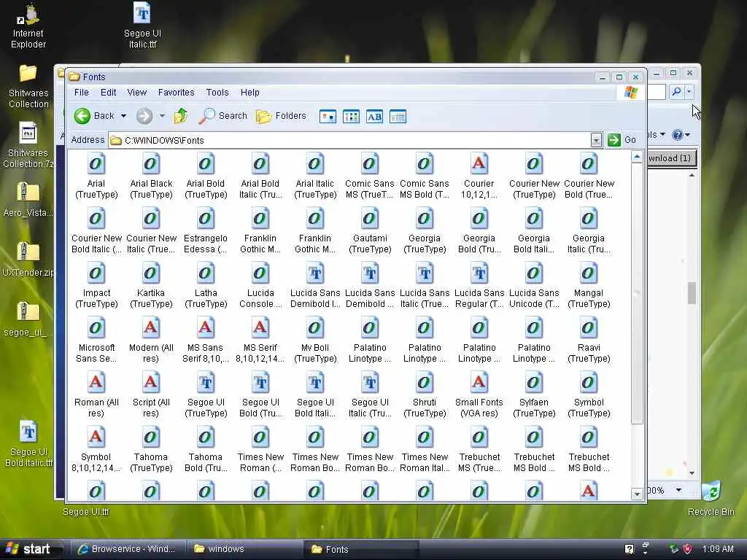This screenshot has height=560, width=747.
Task: Click the Fonts taskbar button
Action: (361, 549)
